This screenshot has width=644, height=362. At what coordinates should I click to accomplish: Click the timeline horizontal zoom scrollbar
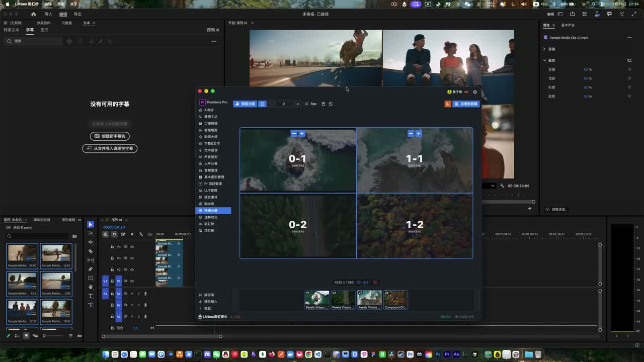point(162,336)
